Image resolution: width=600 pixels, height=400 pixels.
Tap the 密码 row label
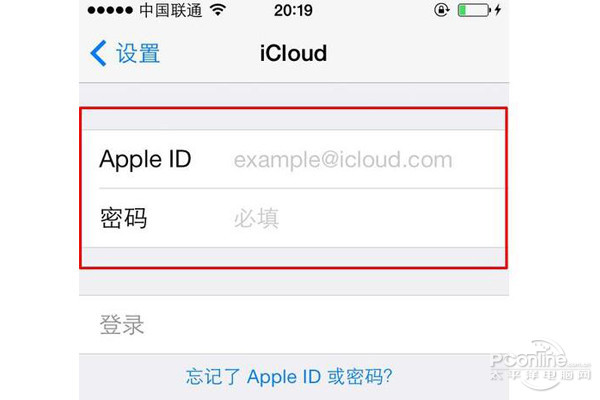pyautogui.click(x=124, y=218)
